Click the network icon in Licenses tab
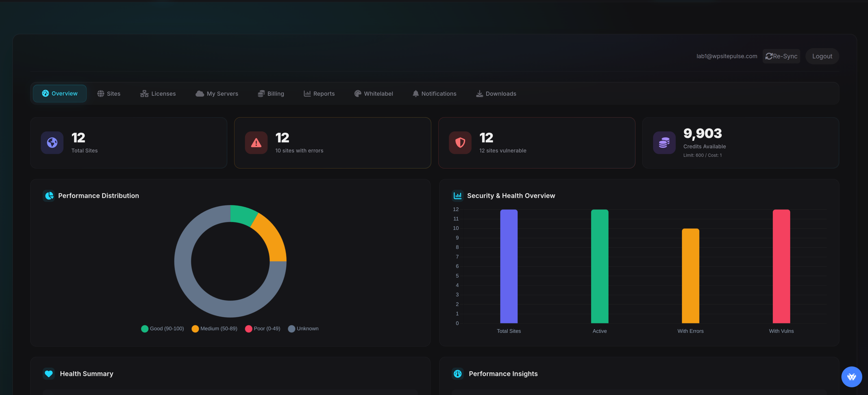868x395 pixels. pyautogui.click(x=144, y=94)
